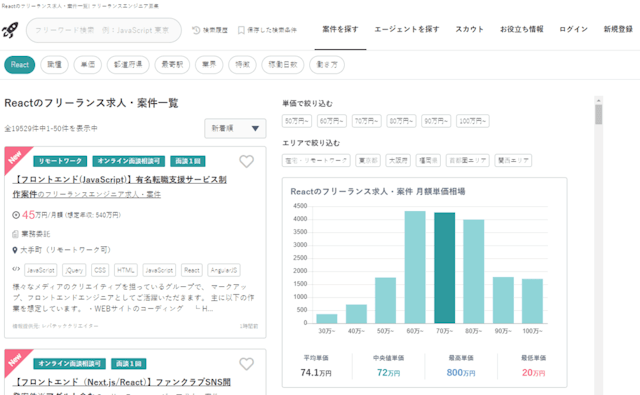Open saved search conditions bookmark icon
This screenshot has height=395, width=640.
(x=241, y=30)
